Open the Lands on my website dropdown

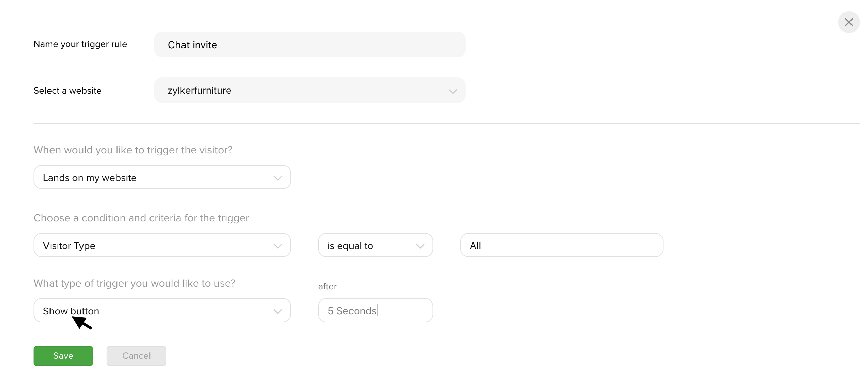pos(162,177)
